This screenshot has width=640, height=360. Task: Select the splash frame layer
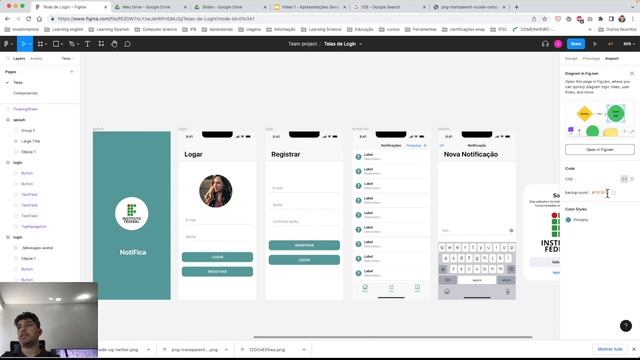tap(19, 120)
